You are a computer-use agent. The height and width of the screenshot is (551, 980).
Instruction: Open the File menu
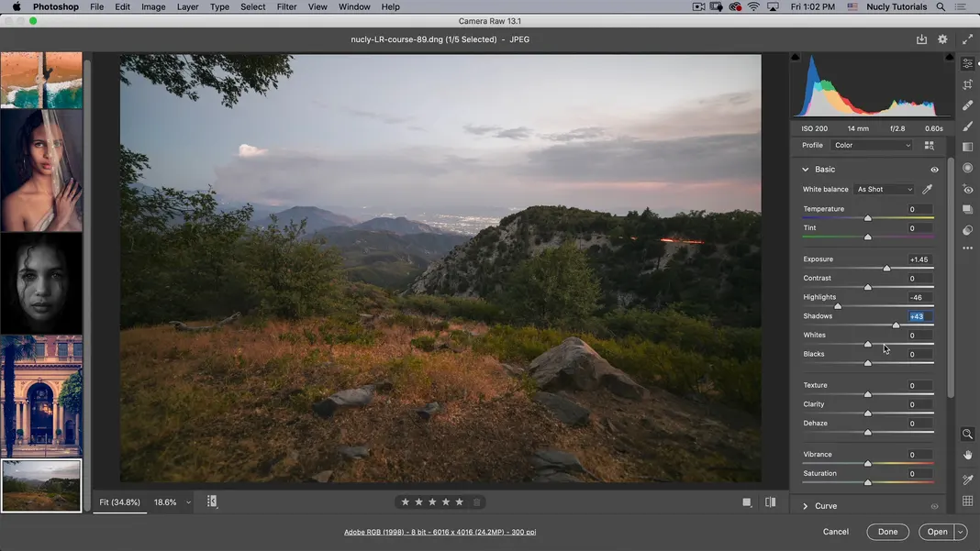(97, 6)
